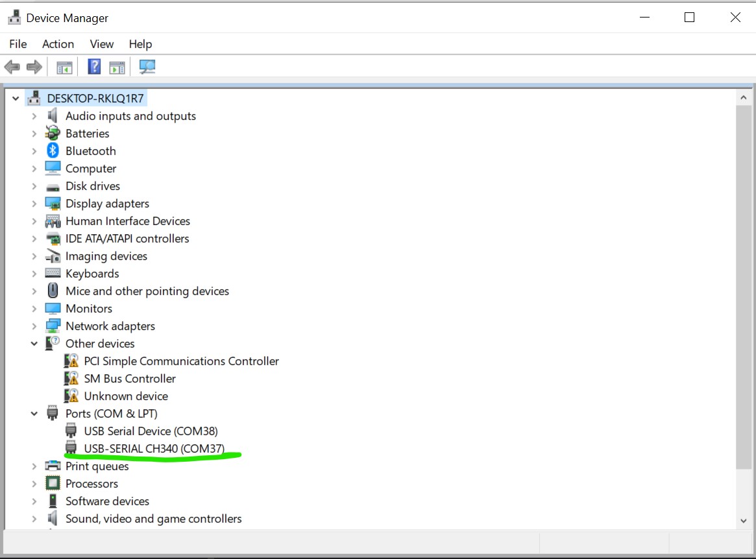The image size is (756, 559).
Task: Select the Print queues label
Action: coord(97,466)
